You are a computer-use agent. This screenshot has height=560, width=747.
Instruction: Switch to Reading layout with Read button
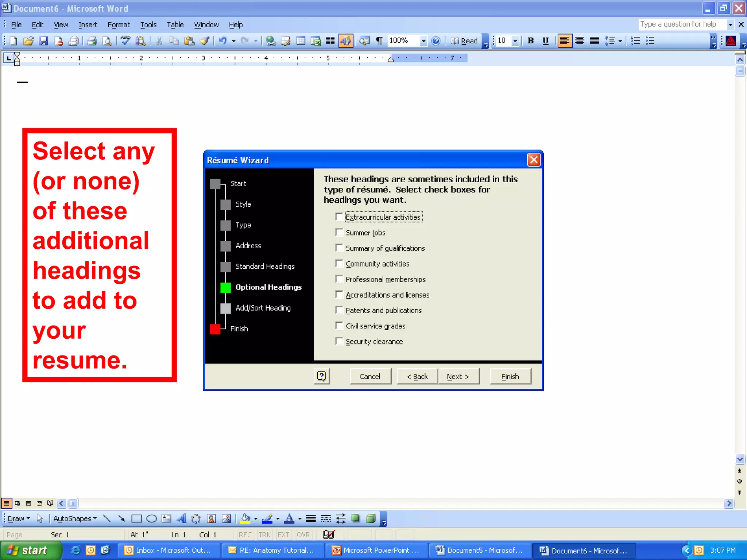coord(464,41)
